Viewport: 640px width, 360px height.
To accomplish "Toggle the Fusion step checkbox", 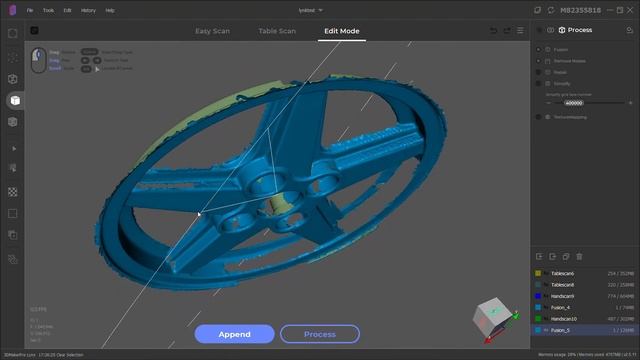I will 538,49.
